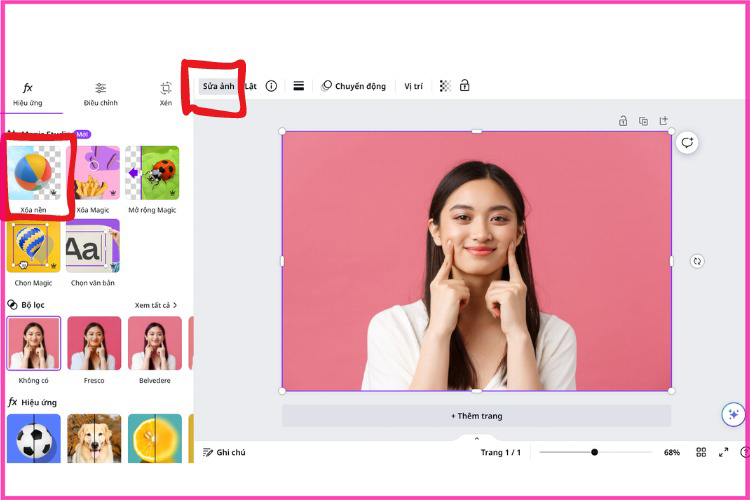Select the soccer ball shadow effect

tap(33, 438)
